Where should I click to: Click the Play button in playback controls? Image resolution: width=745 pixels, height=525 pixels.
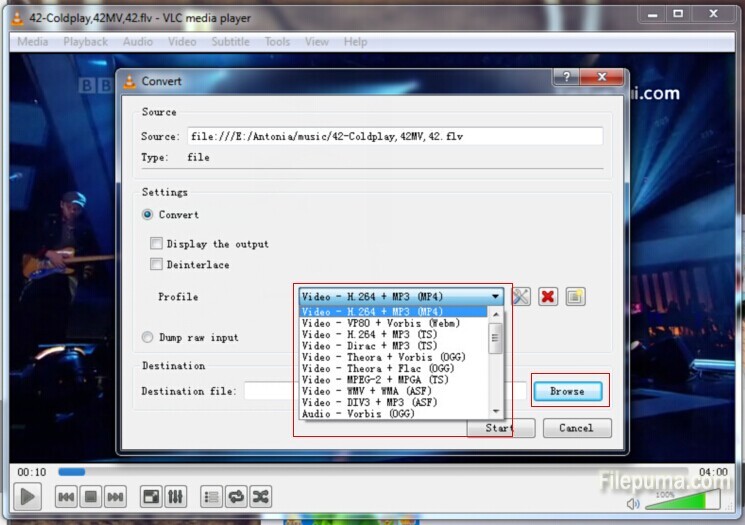(x=28, y=496)
